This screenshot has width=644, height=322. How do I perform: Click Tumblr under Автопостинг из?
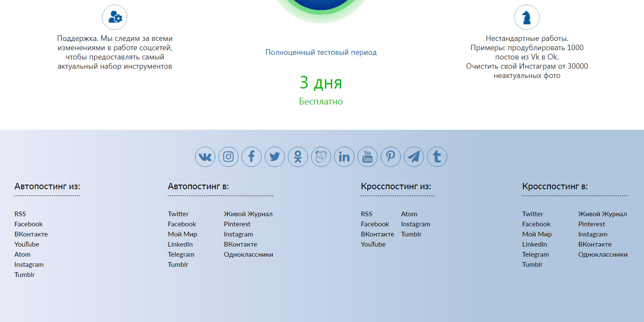(24, 275)
